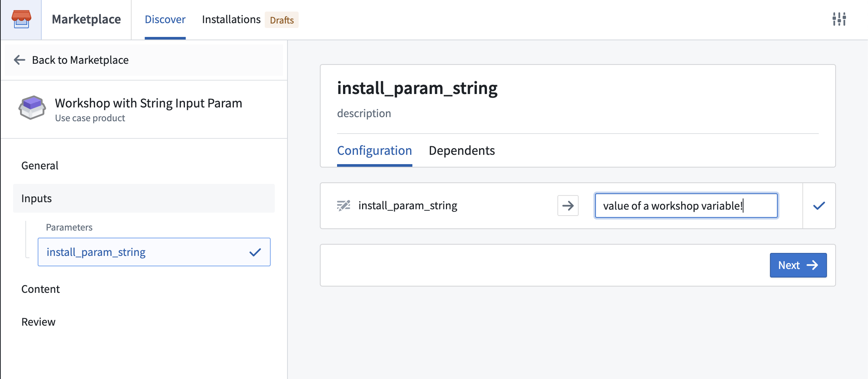Click the Marketplace title text
This screenshot has height=379, width=868.
86,19
